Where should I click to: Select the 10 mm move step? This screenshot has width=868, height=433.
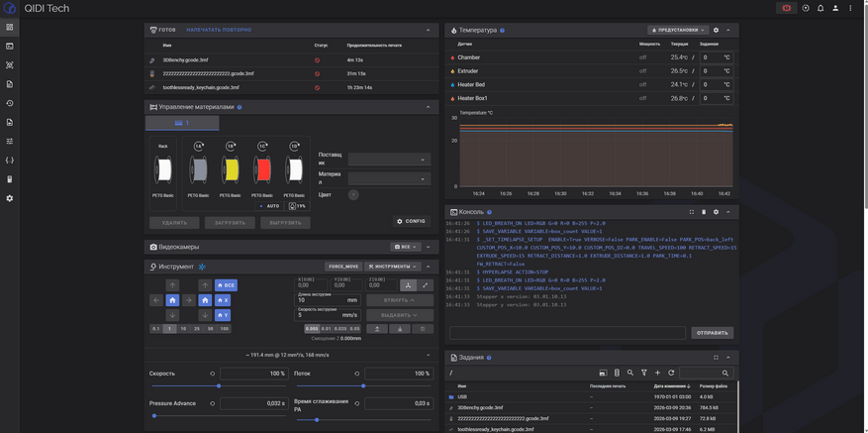(x=183, y=328)
